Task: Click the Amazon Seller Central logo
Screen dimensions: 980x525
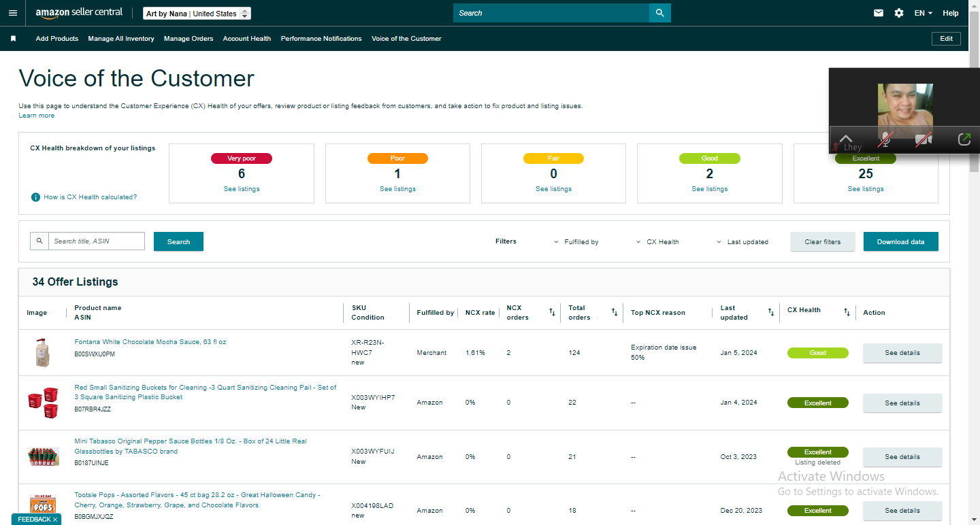Action: pyautogui.click(x=79, y=13)
